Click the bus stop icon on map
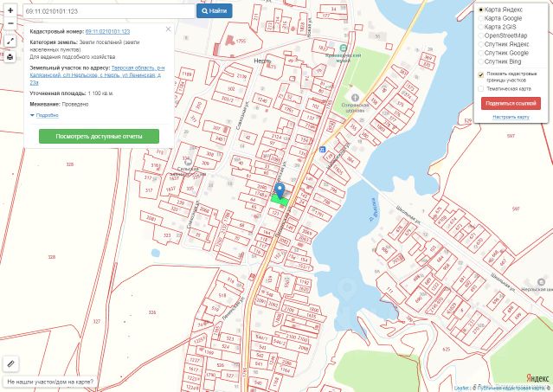Image resolution: width=553 pixels, height=392 pixels. point(322,150)
